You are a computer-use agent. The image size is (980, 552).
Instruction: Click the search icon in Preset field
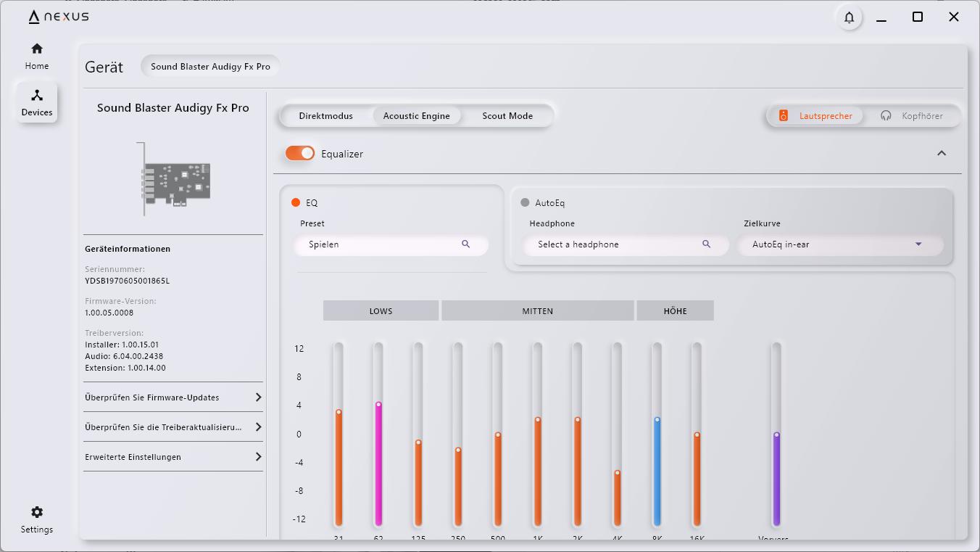click(x=465, y=244)
